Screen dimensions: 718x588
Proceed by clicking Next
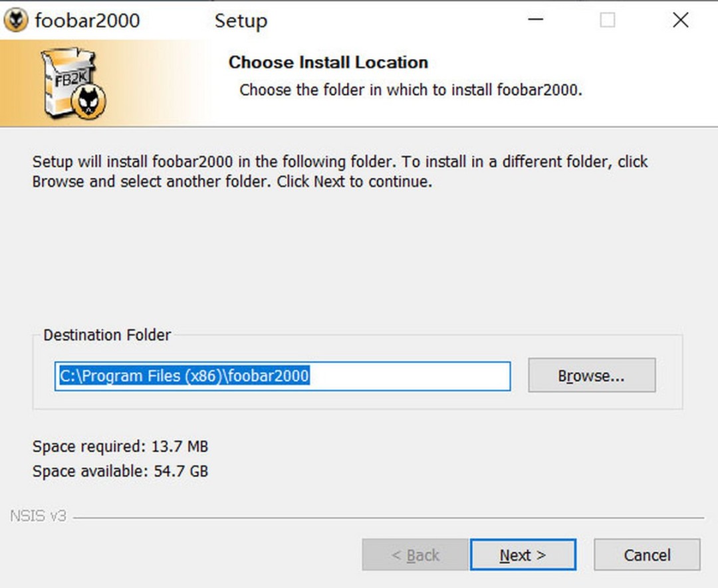(523, 555)
